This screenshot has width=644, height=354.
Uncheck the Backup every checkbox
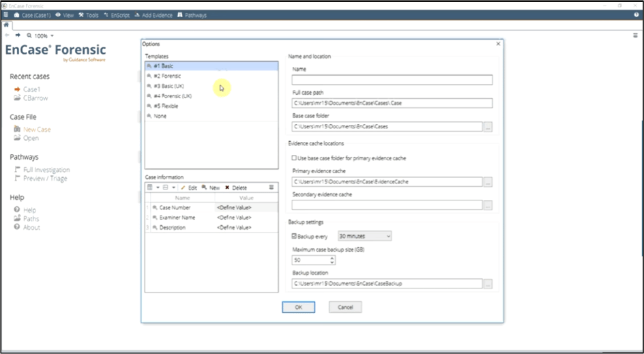(294, 236)
